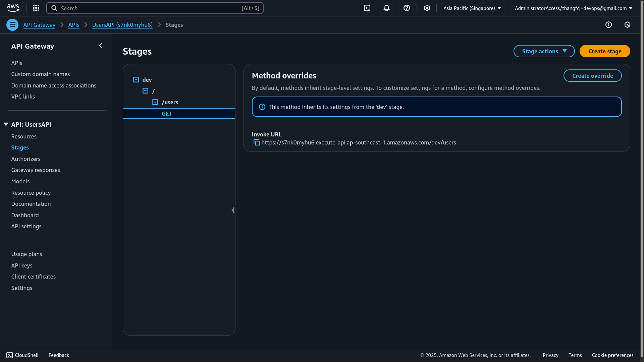This screenshot has width=644, height=362.
Task: Open the AdministratorAccess account menu
Action: point(574,8)
